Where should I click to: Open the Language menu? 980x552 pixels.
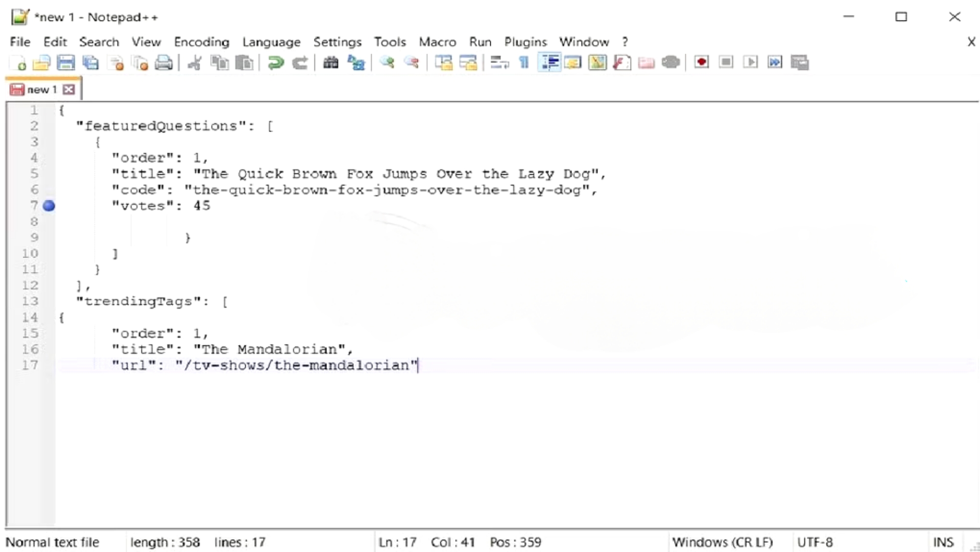point(271,42)
